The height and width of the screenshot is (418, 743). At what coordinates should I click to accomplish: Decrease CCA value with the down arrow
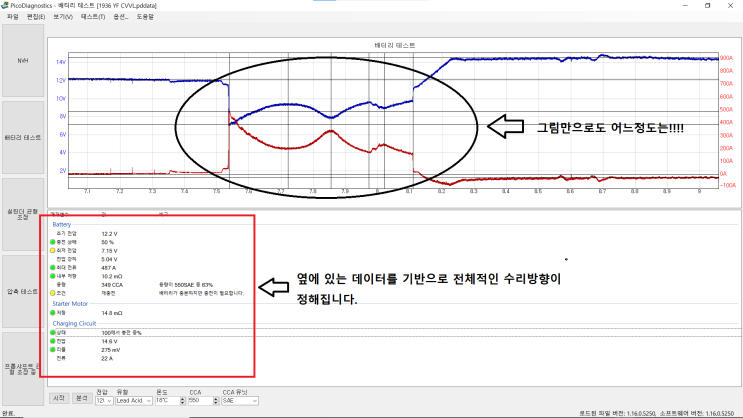pos(216,403)
